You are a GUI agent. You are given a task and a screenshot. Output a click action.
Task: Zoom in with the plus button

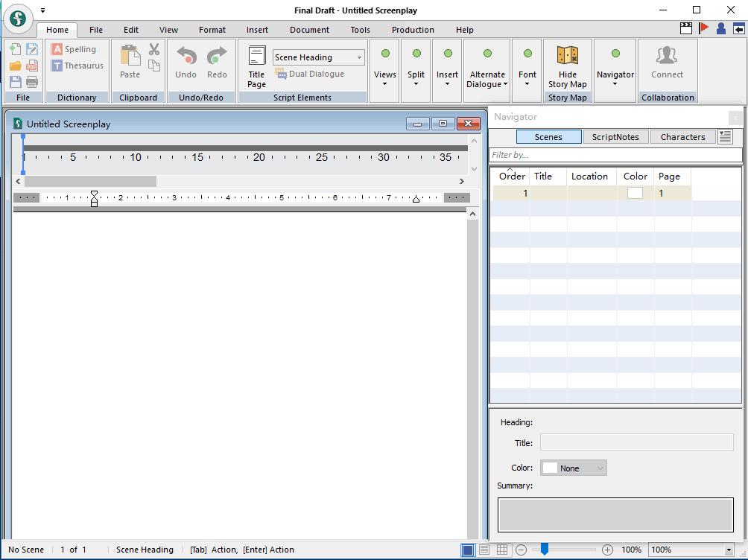(x=607, y=550)
